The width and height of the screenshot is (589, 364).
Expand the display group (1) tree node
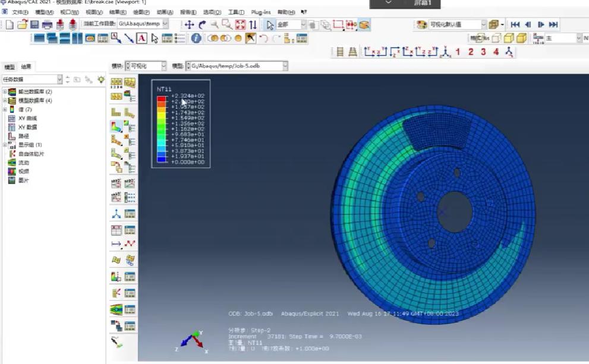[5, 145]
